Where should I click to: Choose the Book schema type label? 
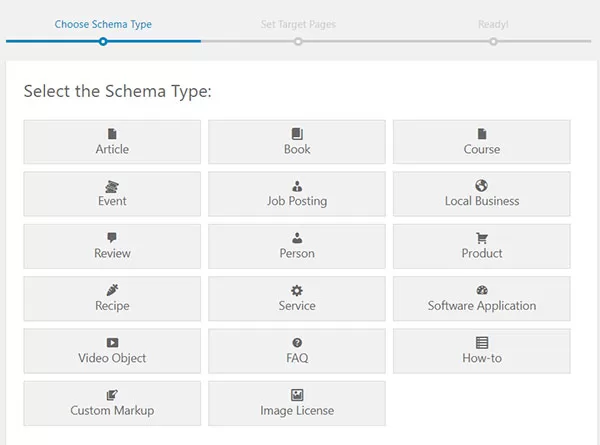click(x=297, y=149)
